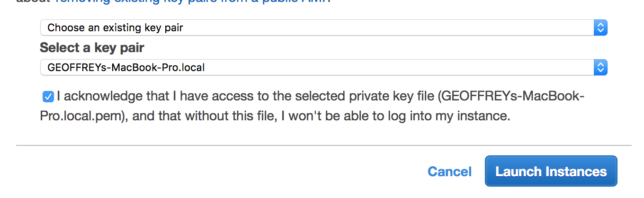Screen dimensions: 644x198
Task: Click the blue arrows on the GEOFFREYs-MacBook-Pro.local selector
Action: click(600, 68)
